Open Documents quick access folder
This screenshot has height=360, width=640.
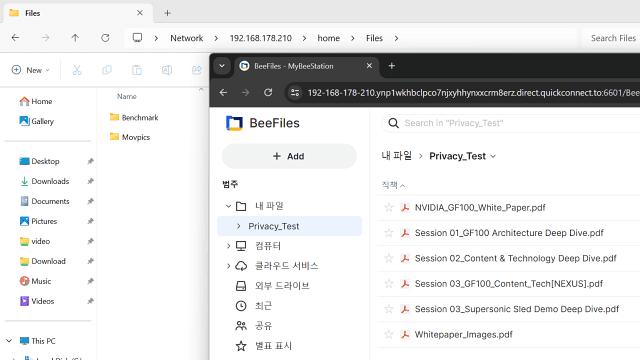[x=44, y=201]
